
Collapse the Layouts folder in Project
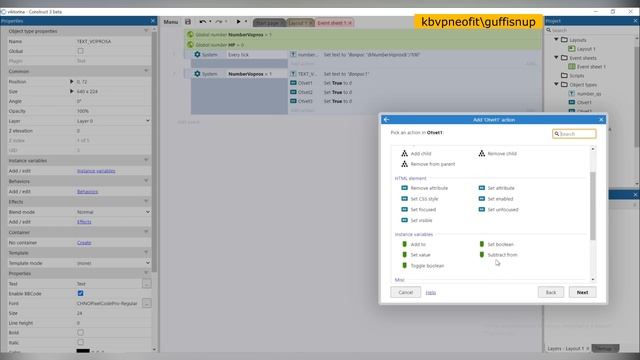(x=556, y=40)
